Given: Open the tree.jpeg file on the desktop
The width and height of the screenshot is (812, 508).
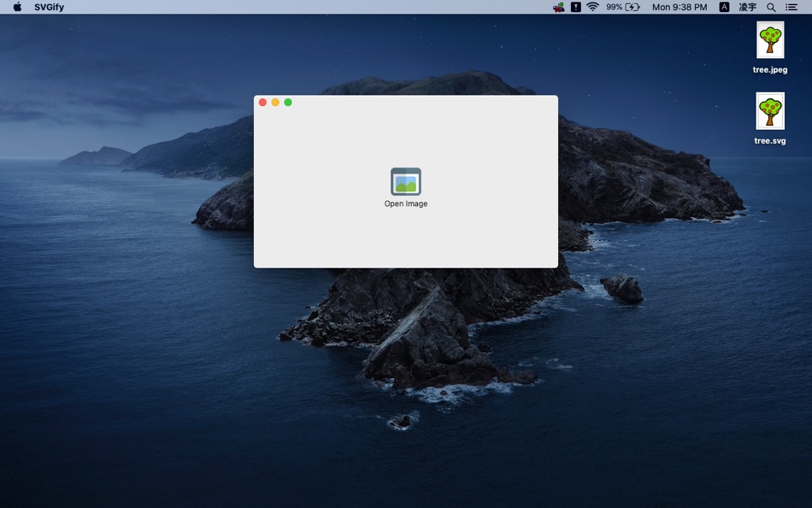Looking at the screenshot, I should [x=770, y=39].
